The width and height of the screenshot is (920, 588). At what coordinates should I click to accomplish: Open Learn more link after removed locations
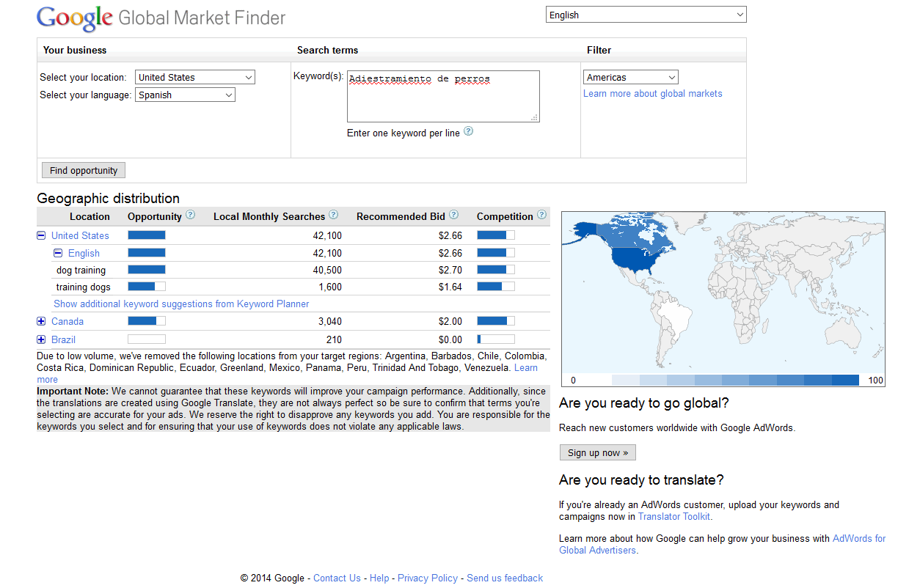tap(526, 367)
